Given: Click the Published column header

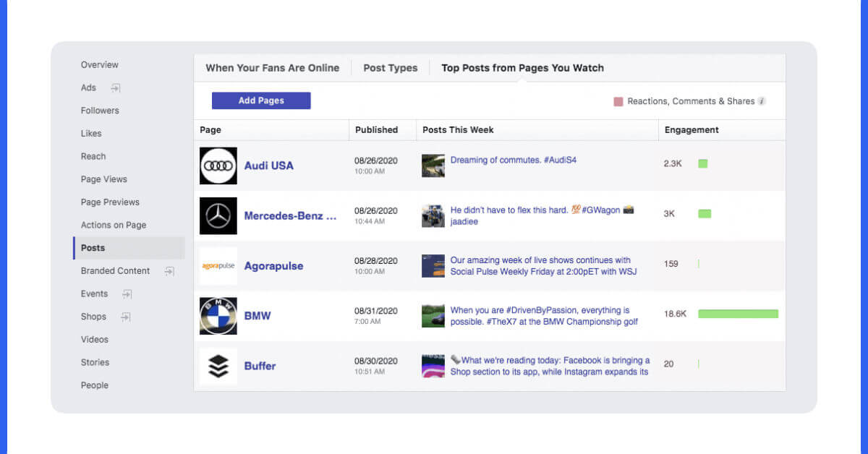Looking at the screenshot, I should [376, 130].
